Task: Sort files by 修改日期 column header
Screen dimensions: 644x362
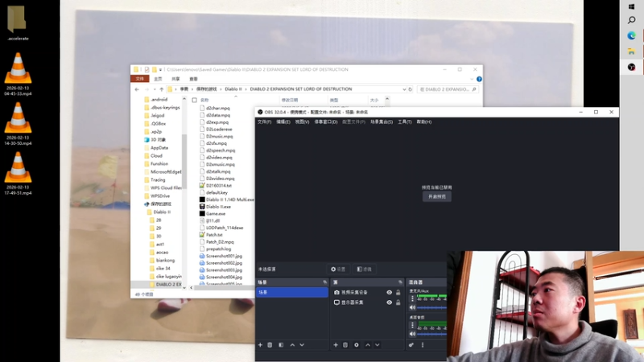Action: pyautogui.click(x=290, y=100)
